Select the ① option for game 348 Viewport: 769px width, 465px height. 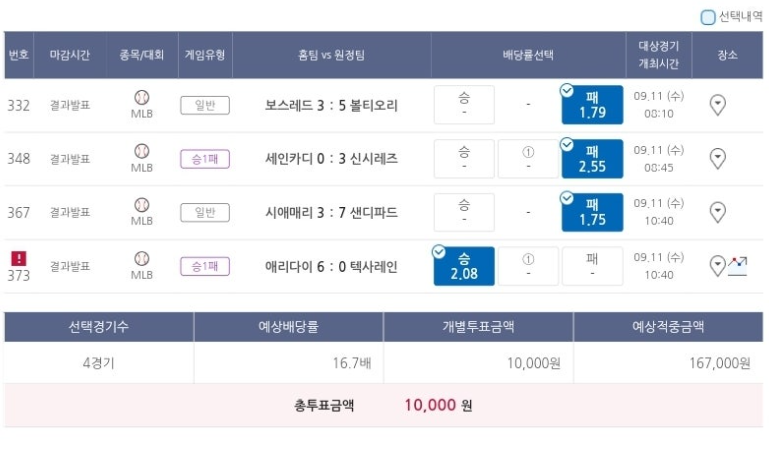(x=528, y=158)
